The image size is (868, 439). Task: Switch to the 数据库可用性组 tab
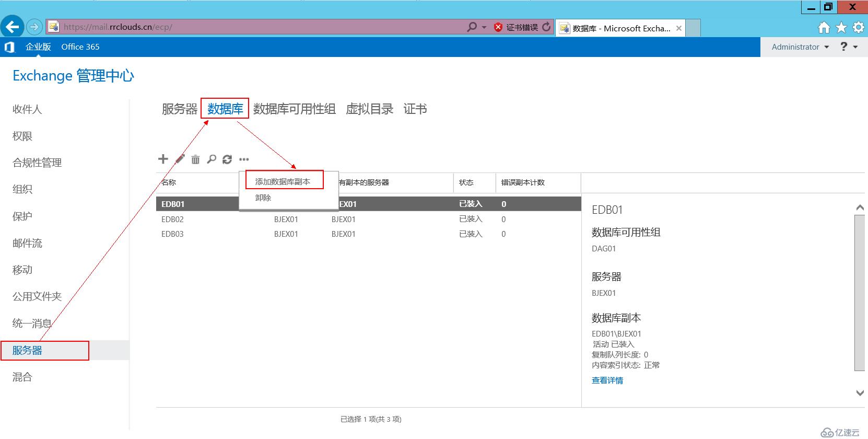tap(295, 109)
